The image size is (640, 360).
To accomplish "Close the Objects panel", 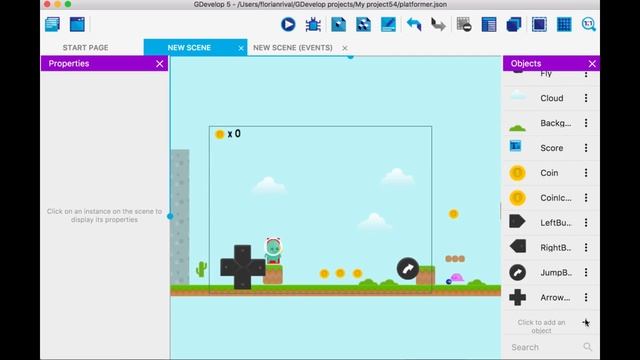I will 592,64.
